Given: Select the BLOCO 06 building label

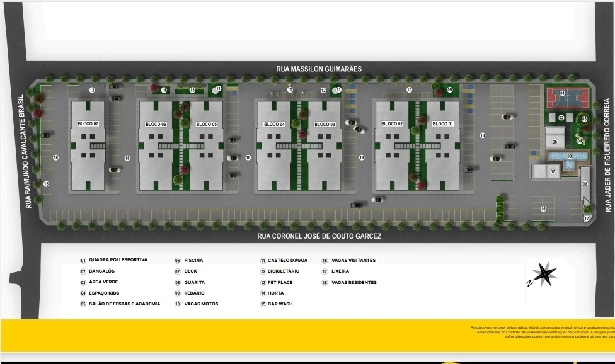Looking at the screenshot, I should coord(156,124).
